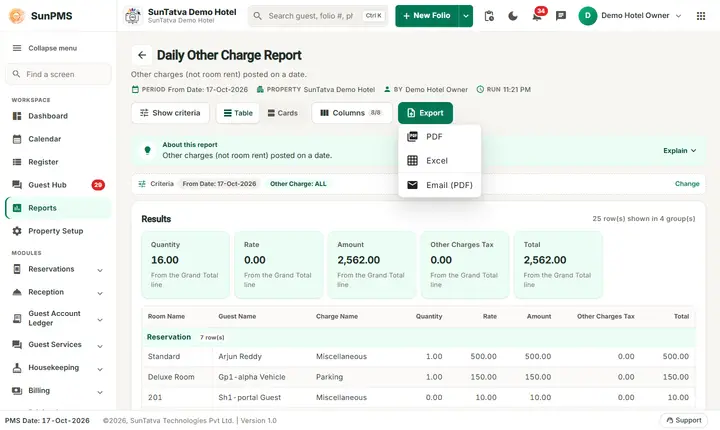Click the Property Setup gear icon
The height and width of the screenshot is (430, 720).
17,231
